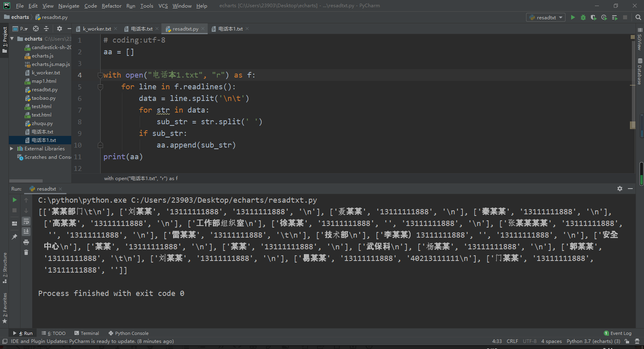This screenshot has height=349, width=644.
Task: Close the resadtxt tab in Run panel
Action: 60,189
